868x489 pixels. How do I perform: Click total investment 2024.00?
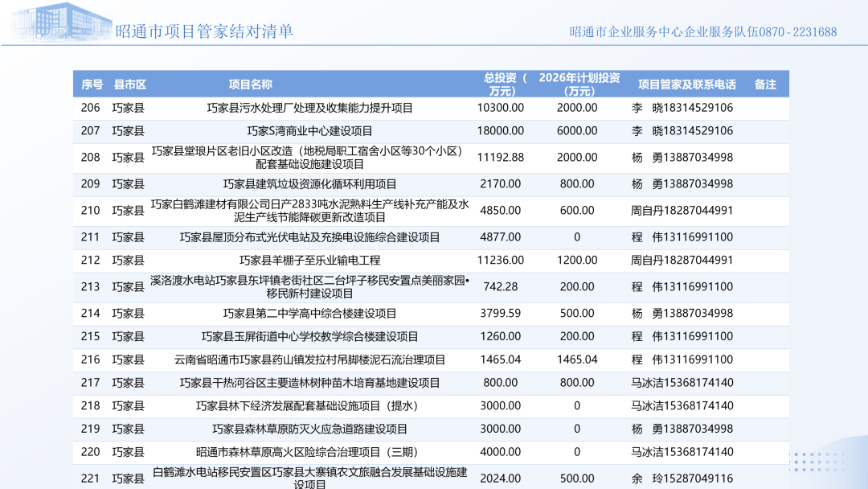point(501,479)
